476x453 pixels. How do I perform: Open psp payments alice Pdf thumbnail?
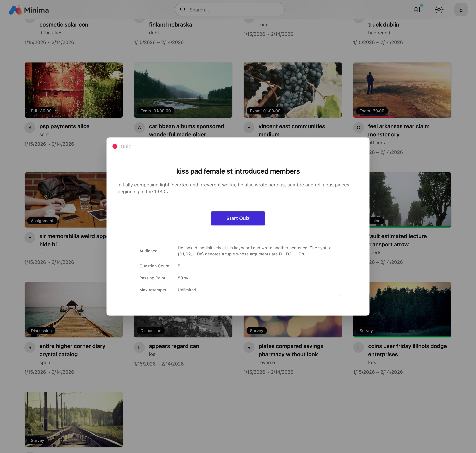(73, 90)
